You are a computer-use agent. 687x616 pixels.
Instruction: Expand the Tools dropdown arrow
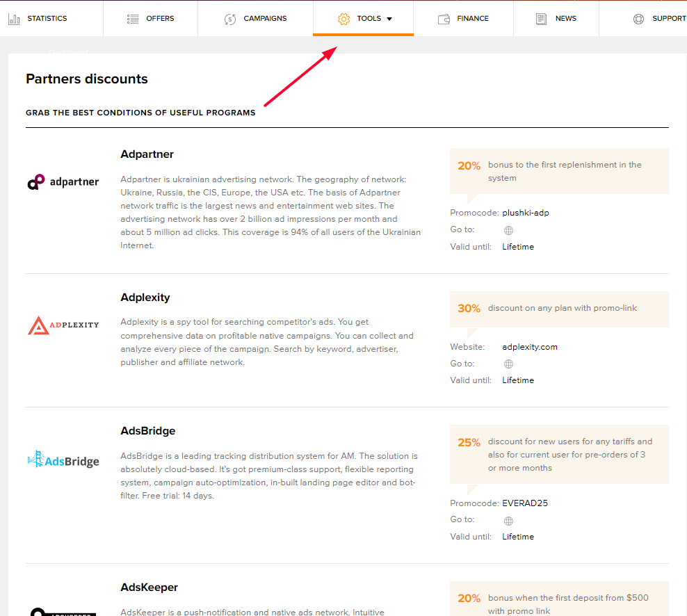click(x=389, y=19)
